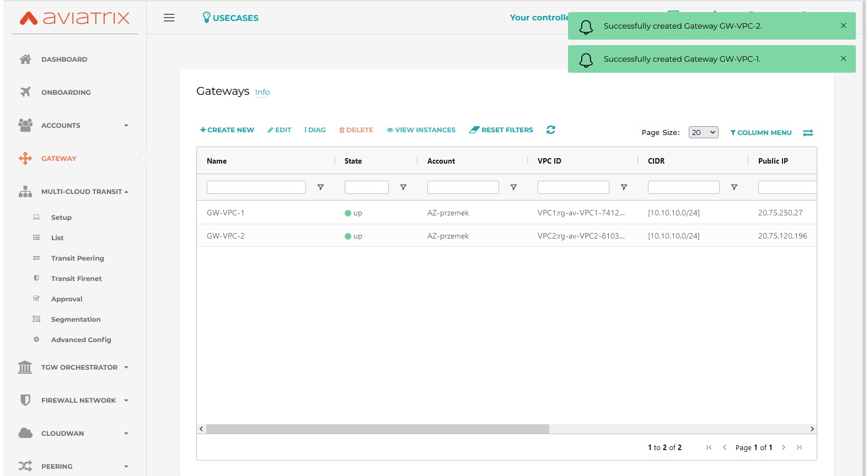Click the Dashboard home icon
The image size is (868, 476).
coord(25,59)
